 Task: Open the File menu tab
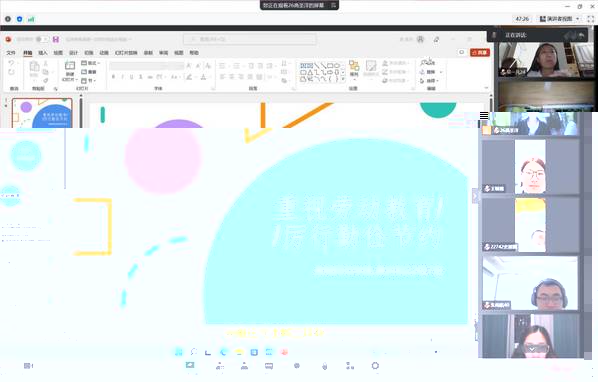(11, 53)
